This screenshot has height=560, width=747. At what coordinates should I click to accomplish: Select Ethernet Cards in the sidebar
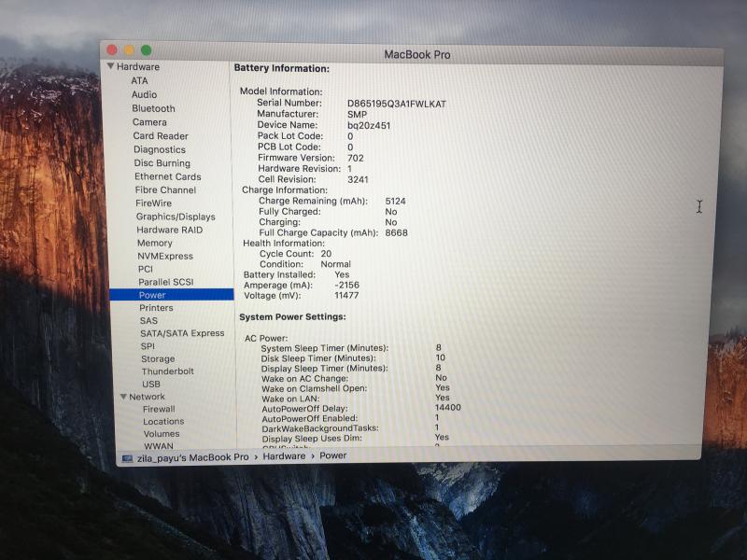click(x=168, y=176)
